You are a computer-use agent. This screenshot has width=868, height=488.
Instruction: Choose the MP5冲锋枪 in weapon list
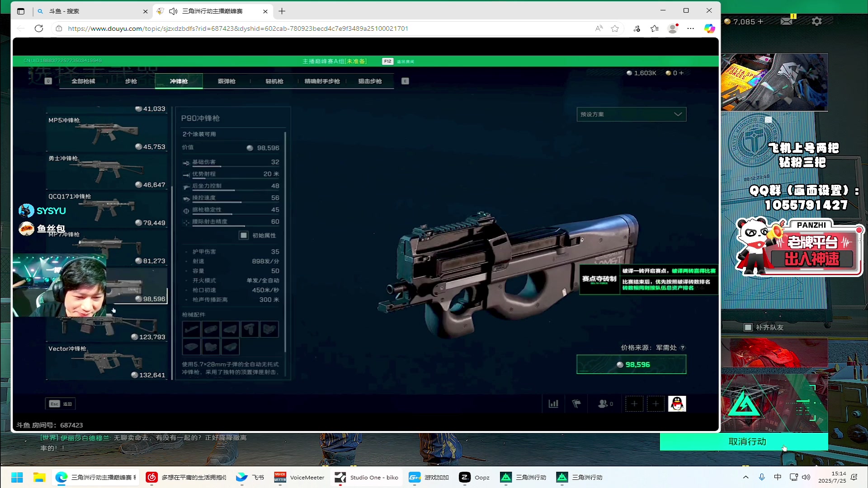[x=107, y=133]
